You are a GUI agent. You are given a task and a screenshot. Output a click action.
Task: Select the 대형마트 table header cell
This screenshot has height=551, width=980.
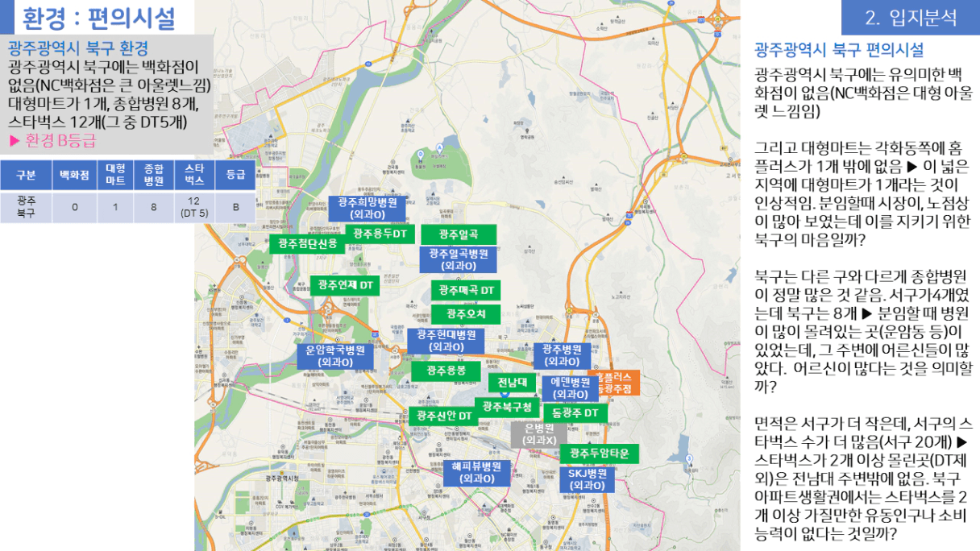(x=115, y=175)
